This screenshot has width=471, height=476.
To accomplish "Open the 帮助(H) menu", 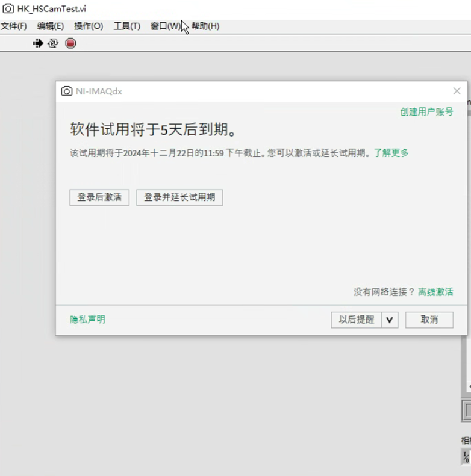I will pos(205,26).
